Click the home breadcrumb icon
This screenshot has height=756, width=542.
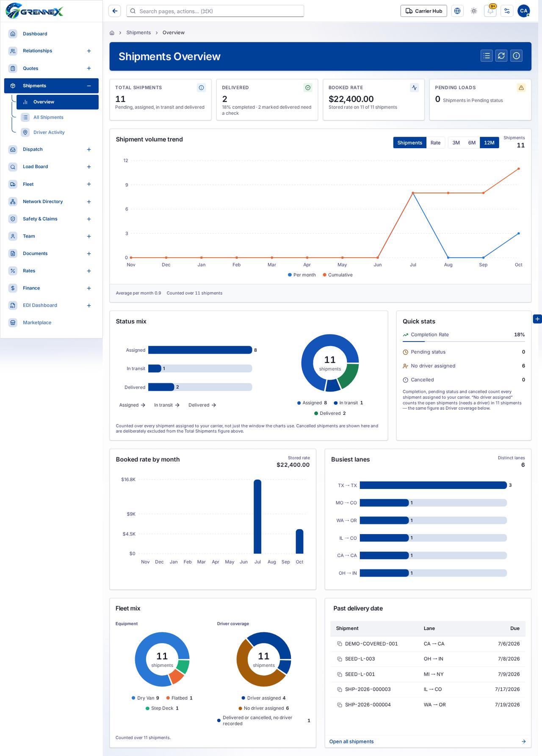[112, 33]
